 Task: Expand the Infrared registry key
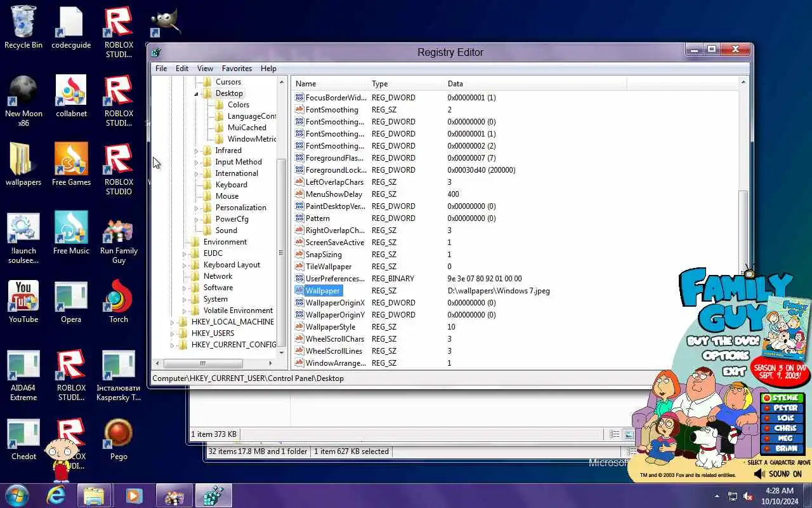coord(197,150)
